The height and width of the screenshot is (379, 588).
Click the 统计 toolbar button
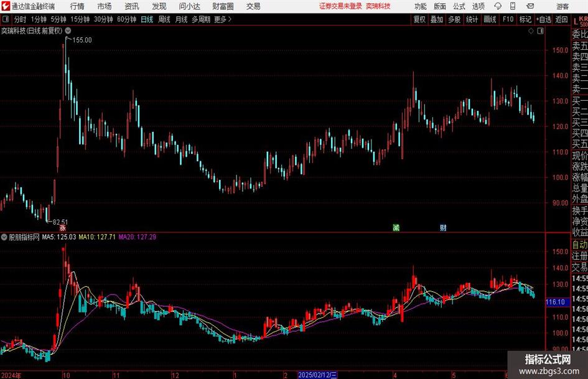point(472,19)
